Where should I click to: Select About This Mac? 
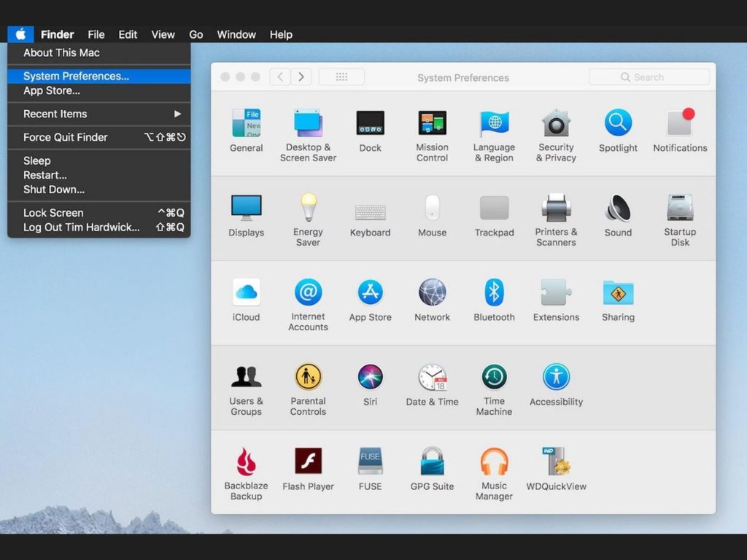tap(99, 52)
